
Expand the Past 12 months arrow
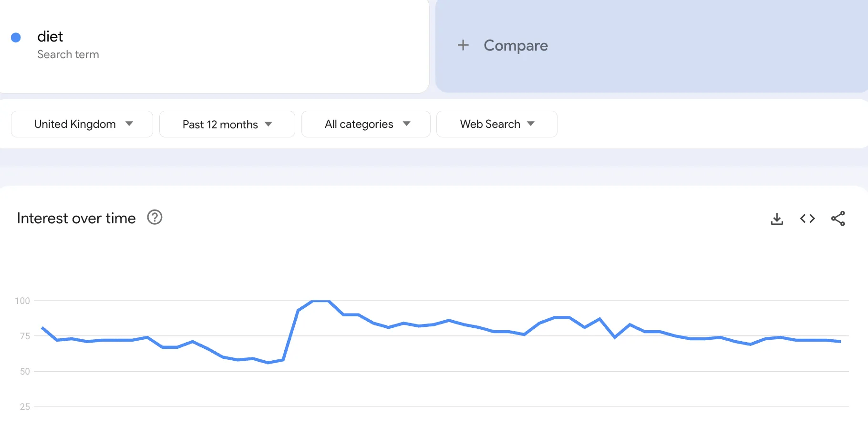point(269,124)
